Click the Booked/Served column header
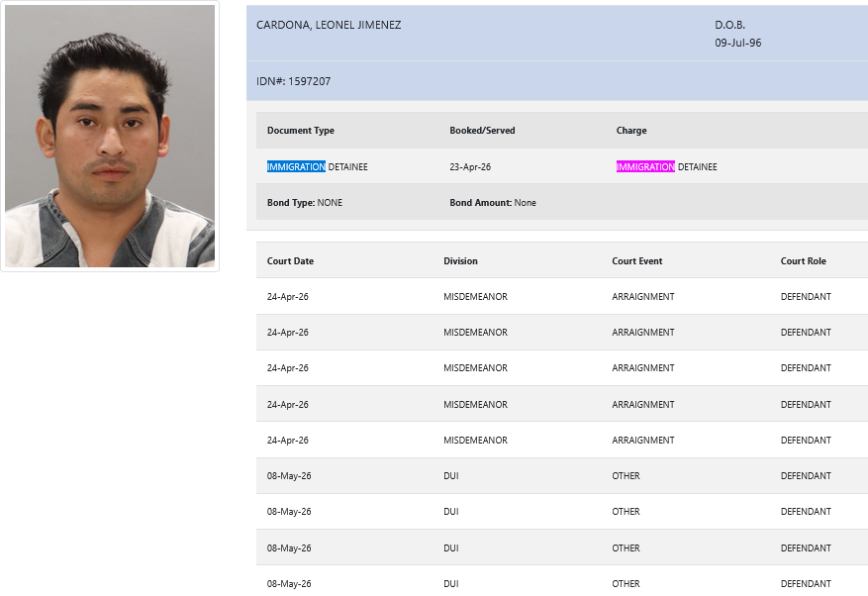Image resolution: width=868 pixels, height=596 pixels. tap(482, 131)
